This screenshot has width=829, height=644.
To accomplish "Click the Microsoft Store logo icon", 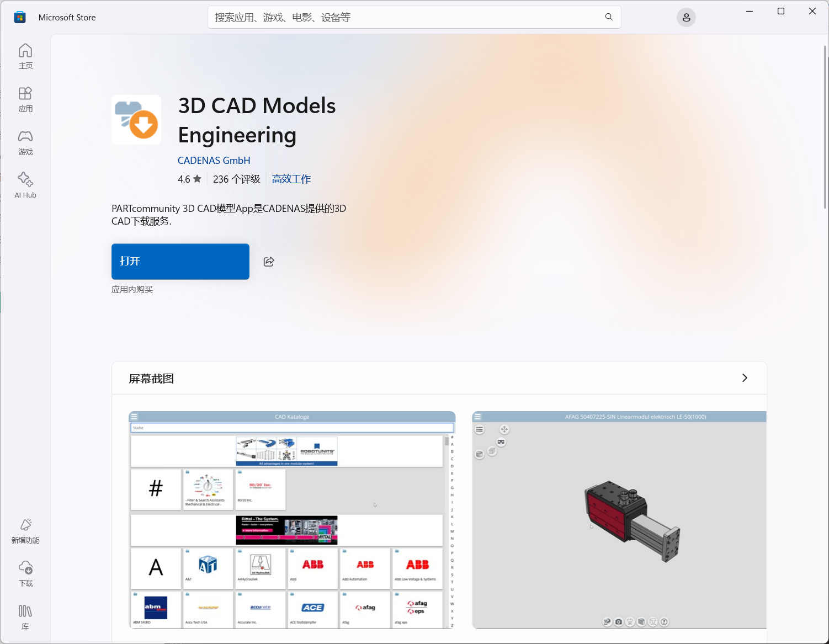I will [x=20, y=17].
